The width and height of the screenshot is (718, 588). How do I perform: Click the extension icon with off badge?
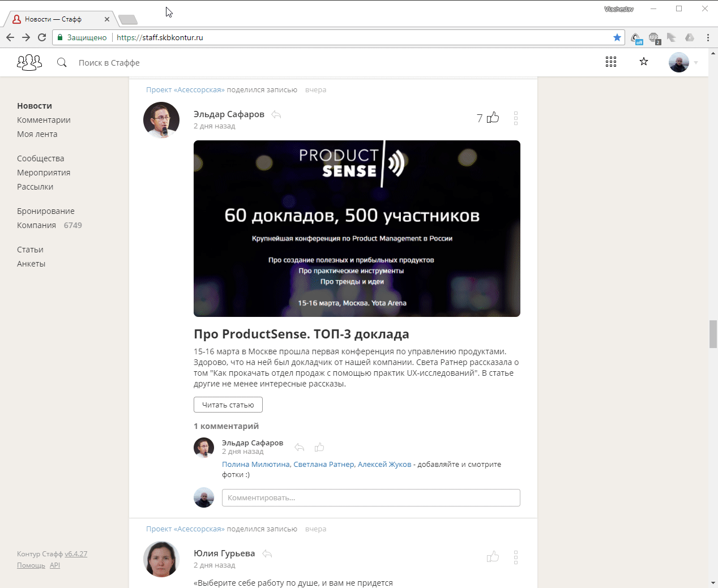[636, 38]
